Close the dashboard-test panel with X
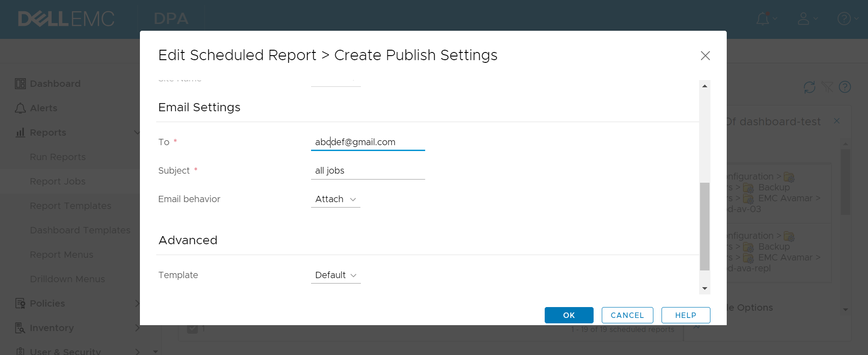Viewport: 868px width, 355px height. click(x=837, y=121)
